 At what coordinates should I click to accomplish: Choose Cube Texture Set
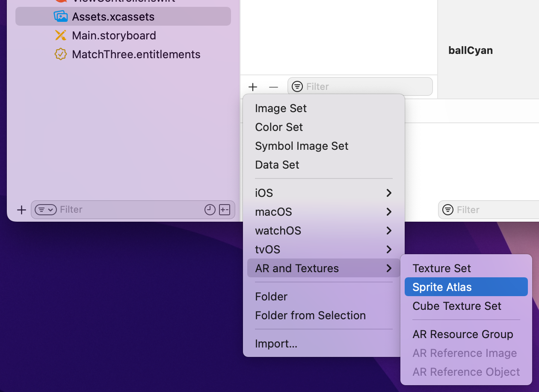pyautogui.click(x=456, y=306)
